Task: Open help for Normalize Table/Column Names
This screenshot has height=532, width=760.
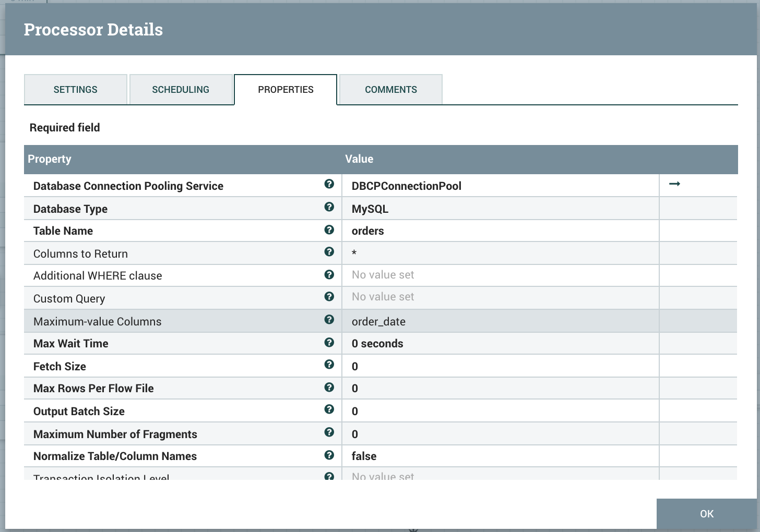Action: (x=329, y=455)
